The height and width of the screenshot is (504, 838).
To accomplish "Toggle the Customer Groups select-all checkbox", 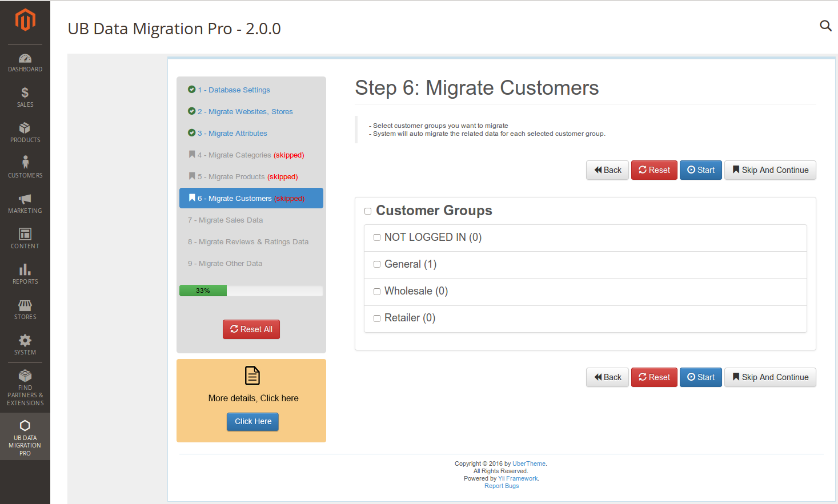I will [368, 211].
